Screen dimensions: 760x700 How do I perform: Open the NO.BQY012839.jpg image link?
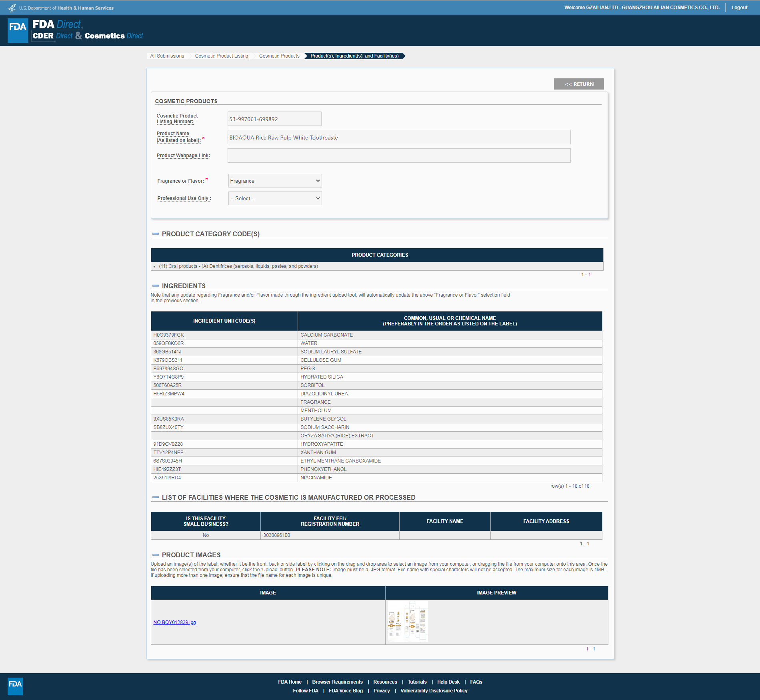(x=174, y=622)
